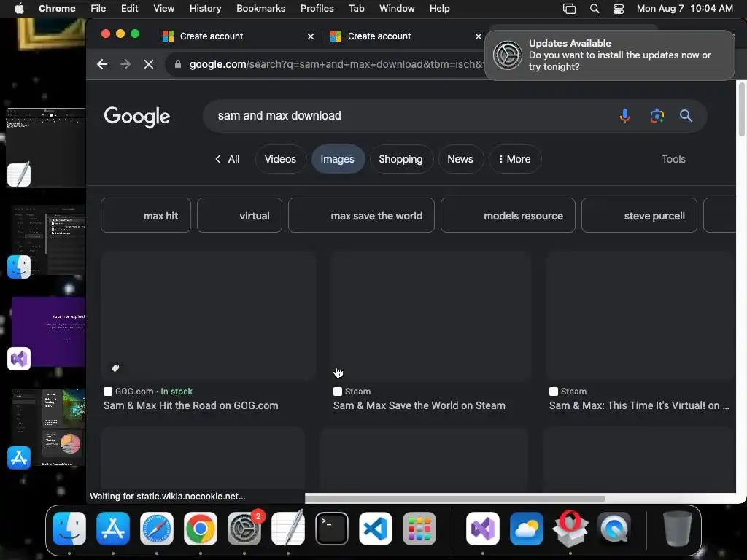Click the Spotlight search icon in menu bar
This screenshot has height=560, width=747.
pos(594,9)
